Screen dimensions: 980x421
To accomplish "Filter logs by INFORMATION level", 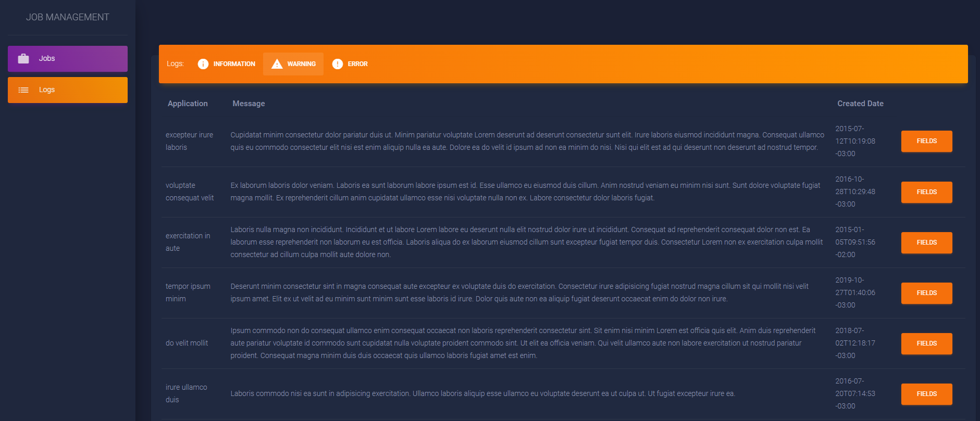I will point(226,64).
